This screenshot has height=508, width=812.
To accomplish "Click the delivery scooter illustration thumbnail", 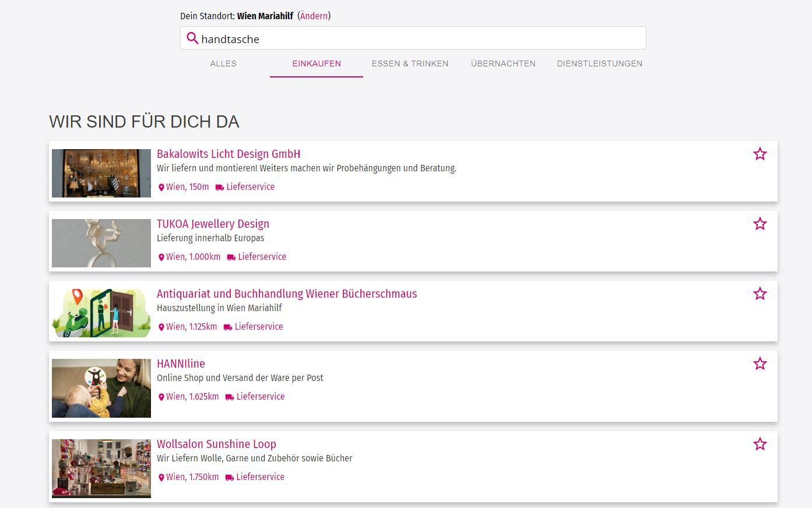I will pyautogui.click(x=101, y=313).
